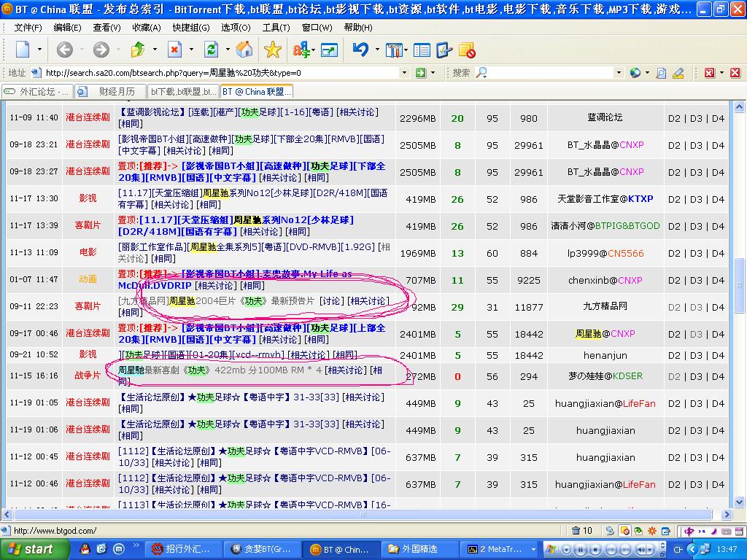The height and width of the screenshot is (560, 747).
Task: Click the Stop loading icon
Action: (x=174, y=50)
